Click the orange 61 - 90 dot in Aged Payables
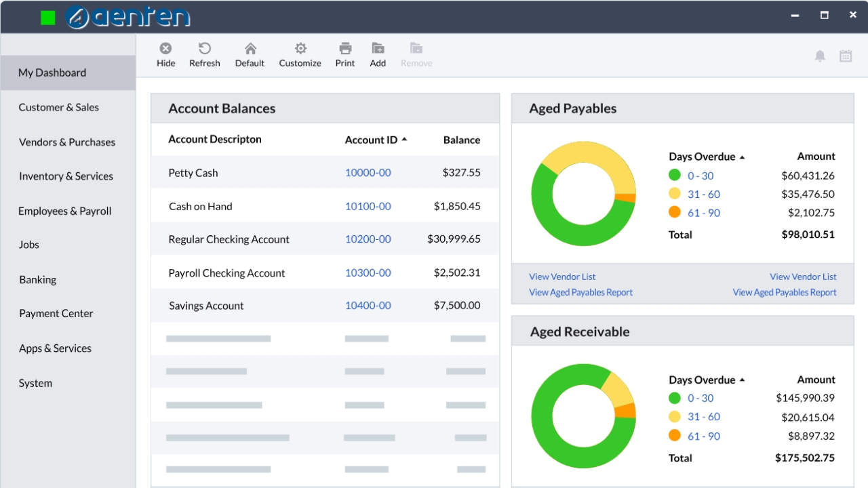This screenshot has width=868, height=488. pyautogui.click(x=675, y=212)
